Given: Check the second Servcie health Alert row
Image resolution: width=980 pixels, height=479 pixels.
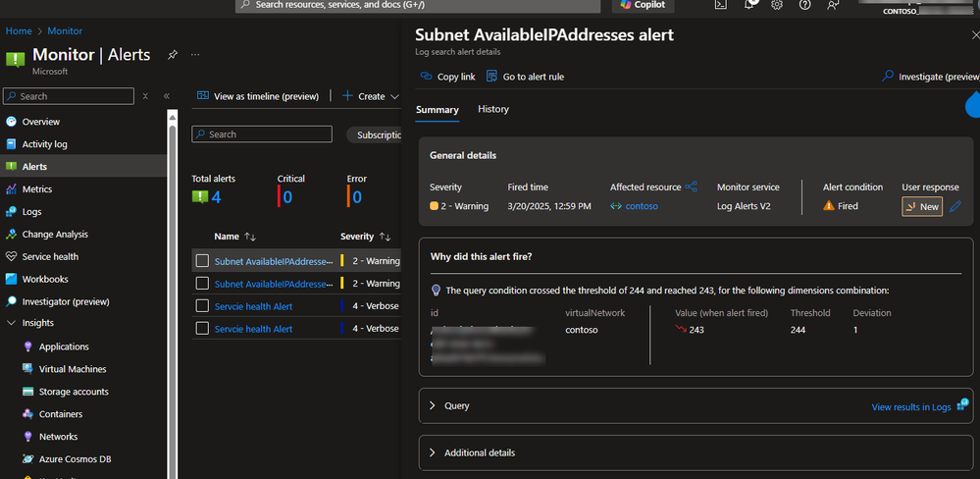Looking at the screenshot, I should (202, 329).
